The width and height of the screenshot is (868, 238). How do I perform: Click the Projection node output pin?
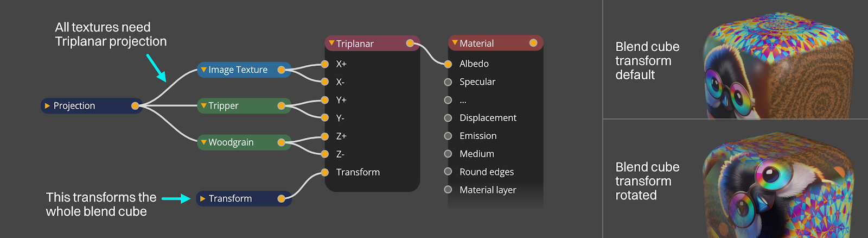(135, 106)
